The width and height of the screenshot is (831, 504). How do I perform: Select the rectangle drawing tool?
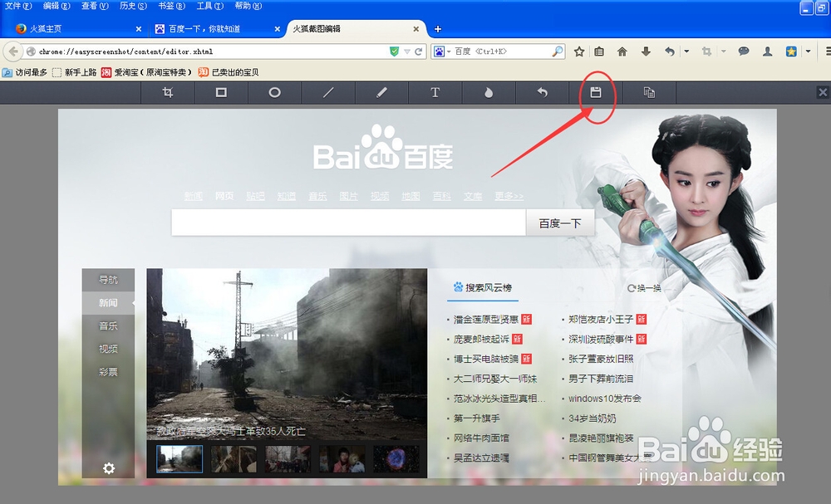[221, 93]
